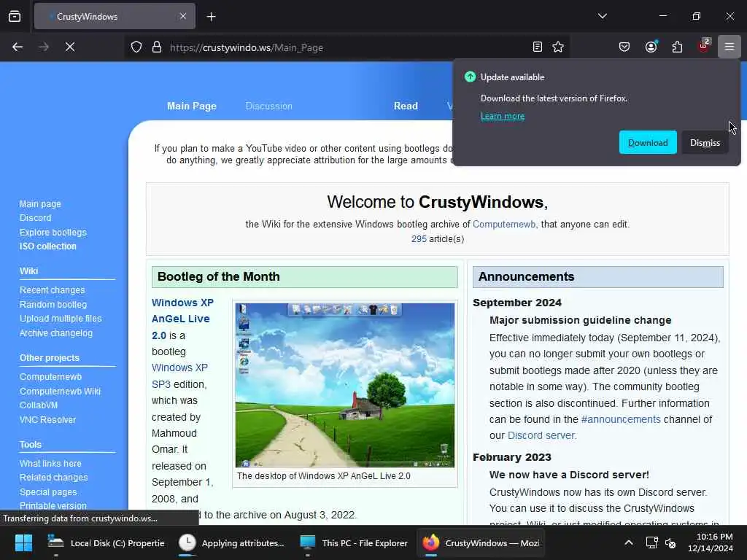Viewport: 747px width, 560px height.
Task: Select the Read view tab
Action: point(406,106)
